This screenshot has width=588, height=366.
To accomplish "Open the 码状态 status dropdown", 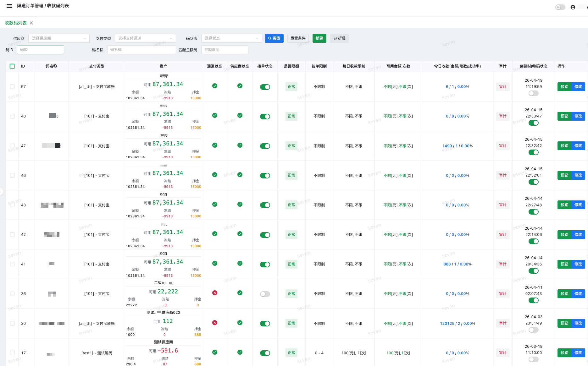I will pos(232,38).
